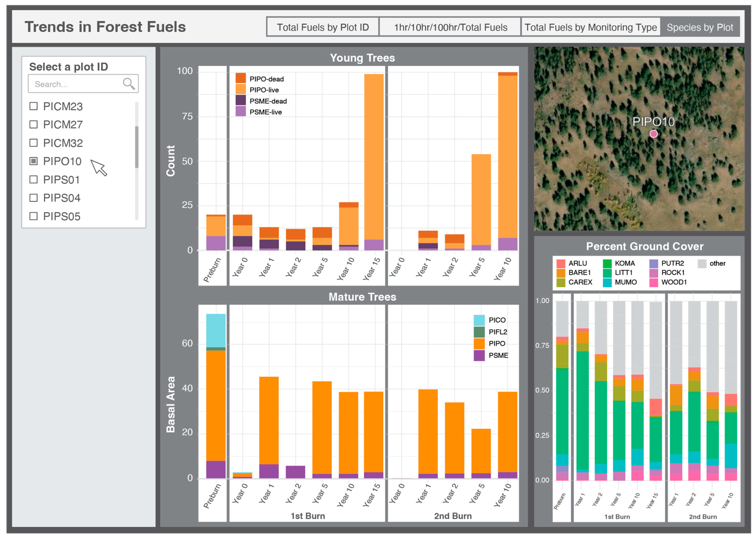Image resolution: width=756 pixels, height=538 pixels.
Task: Check the PICM23 checkbox
Action: pos(34,106)
